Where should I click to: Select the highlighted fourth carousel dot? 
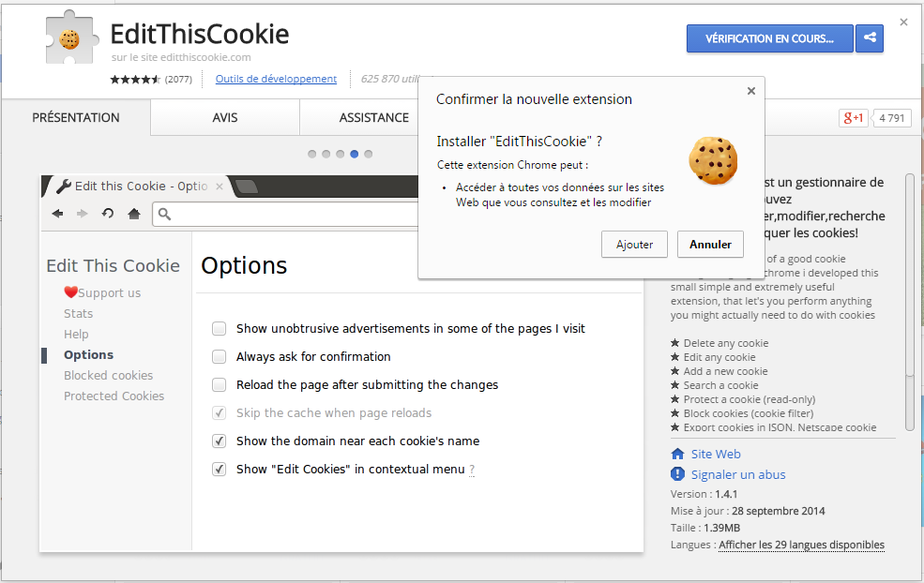[355, 155]
